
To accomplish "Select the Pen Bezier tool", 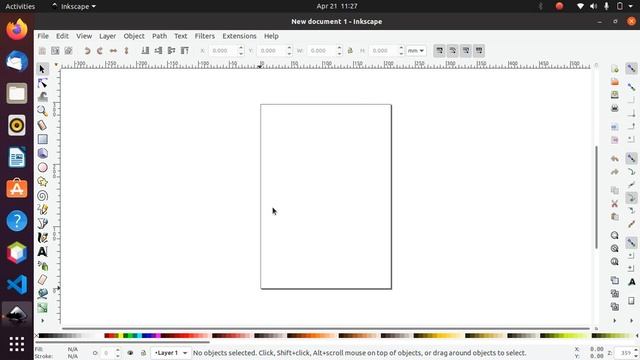I will 42,224.
